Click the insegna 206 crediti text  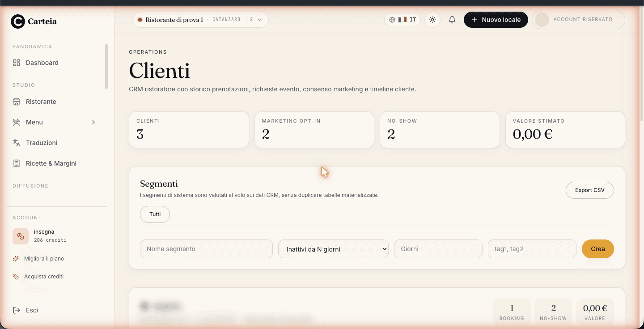(50, 236)
